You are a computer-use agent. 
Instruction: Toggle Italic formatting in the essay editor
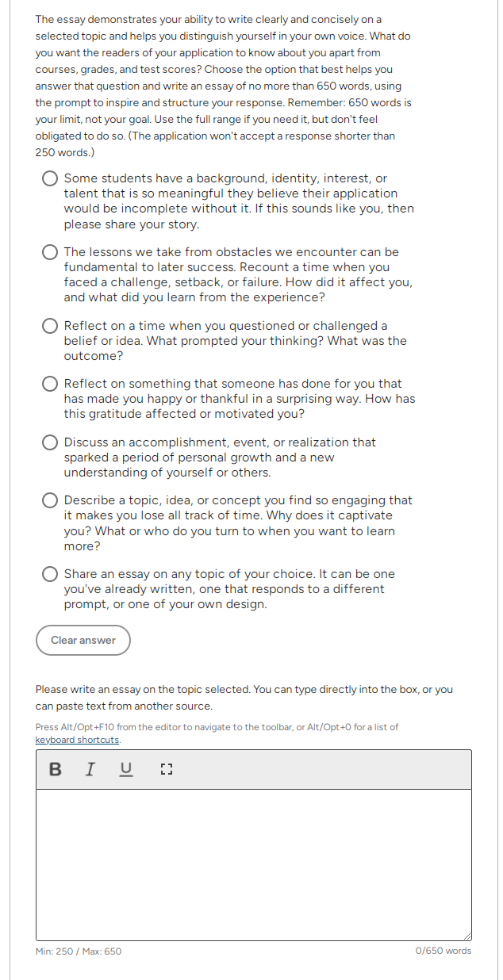pyautogui.click(x=90, y=769)
